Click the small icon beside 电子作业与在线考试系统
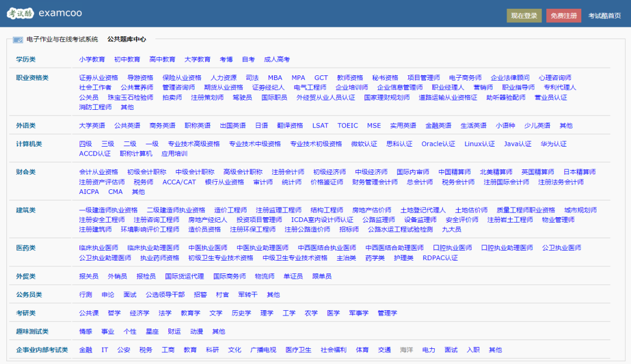 18,39
